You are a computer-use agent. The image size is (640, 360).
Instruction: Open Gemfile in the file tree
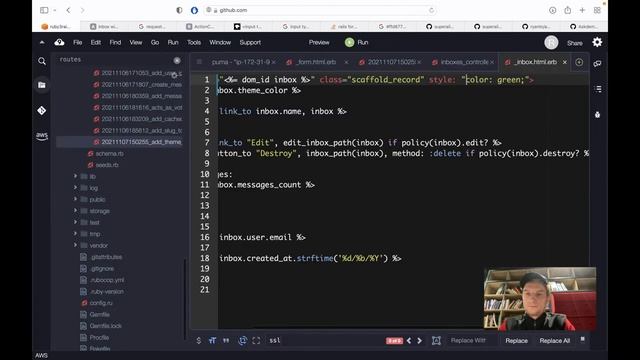pos(99,314)
